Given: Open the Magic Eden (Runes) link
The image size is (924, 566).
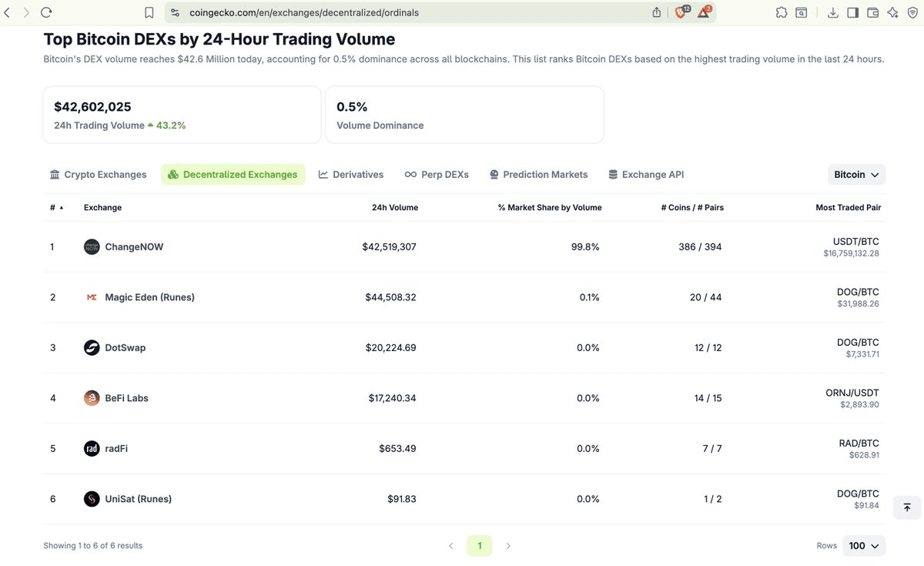Looking at the screenshot, I should click(x=149, y=297).
